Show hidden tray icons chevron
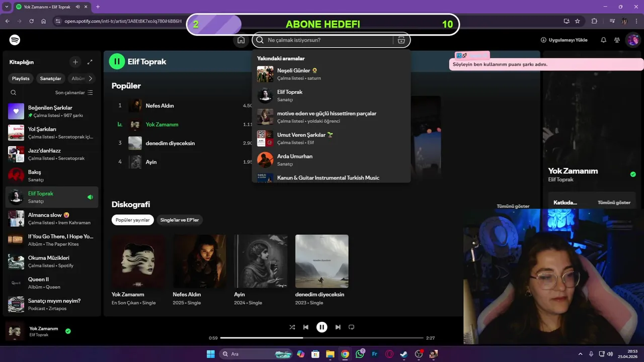The width and height of the screenshot is (644, 362). (580, 354)
